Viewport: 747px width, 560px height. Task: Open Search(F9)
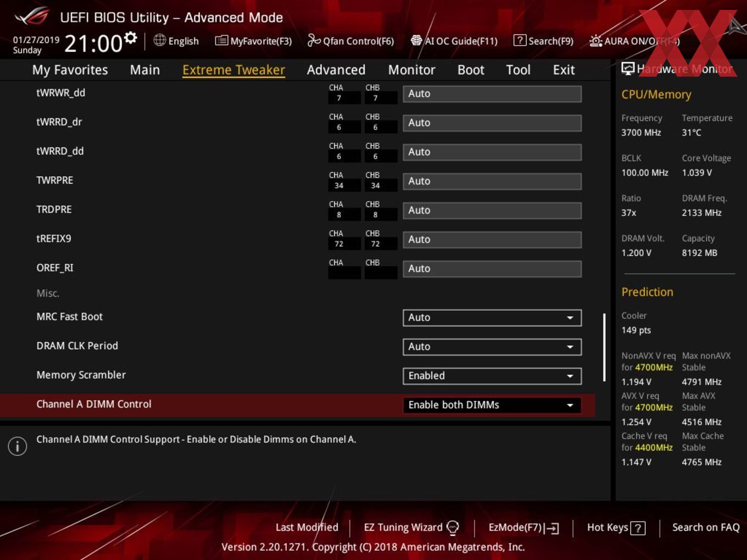click(x=543, y=41)
